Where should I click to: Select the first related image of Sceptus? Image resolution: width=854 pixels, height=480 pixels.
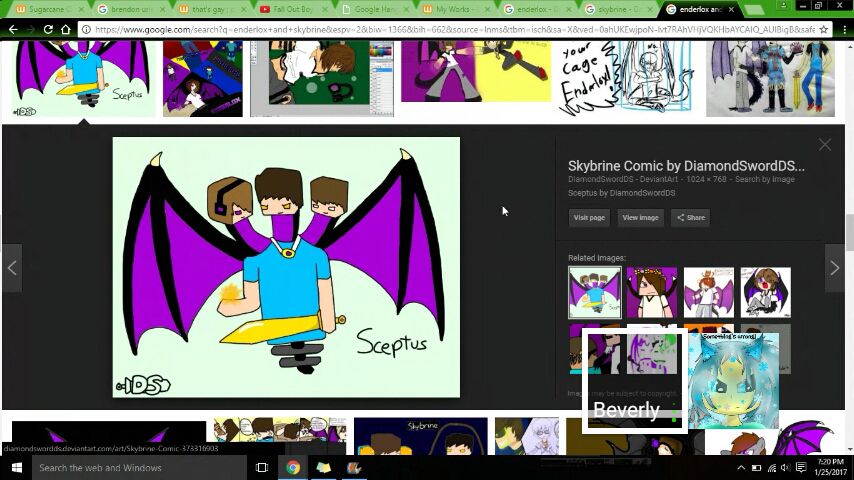point(595,292)
